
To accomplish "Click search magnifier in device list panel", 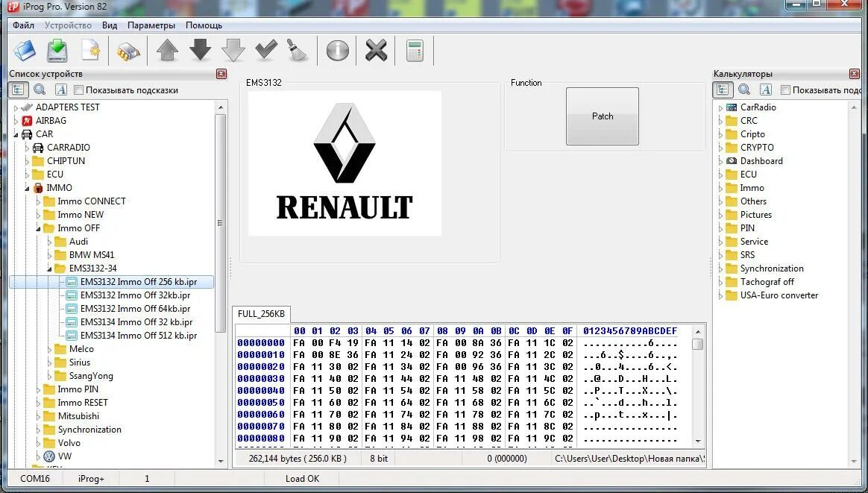I will tap(40, 90).
